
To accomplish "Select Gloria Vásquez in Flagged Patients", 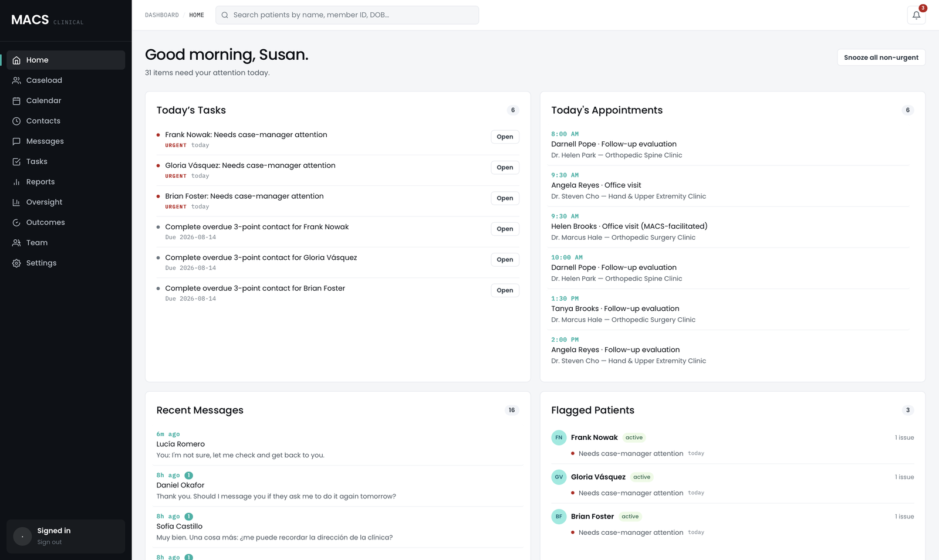I will pos(598,477).
